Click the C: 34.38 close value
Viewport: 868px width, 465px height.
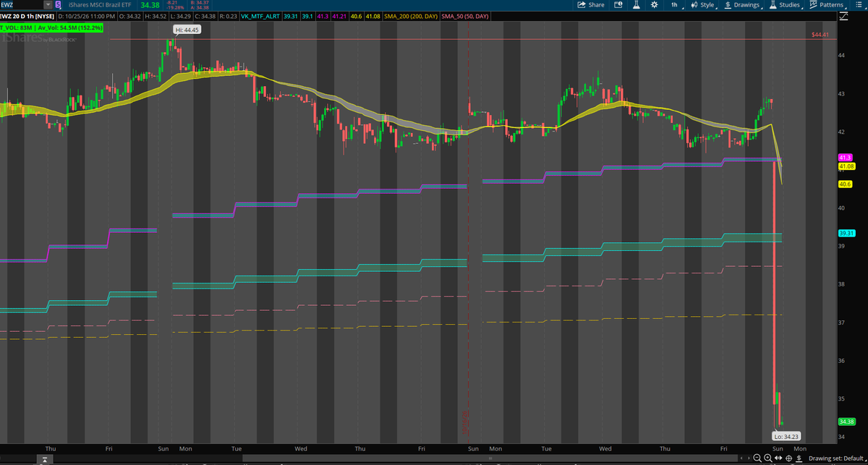[205, 16]
